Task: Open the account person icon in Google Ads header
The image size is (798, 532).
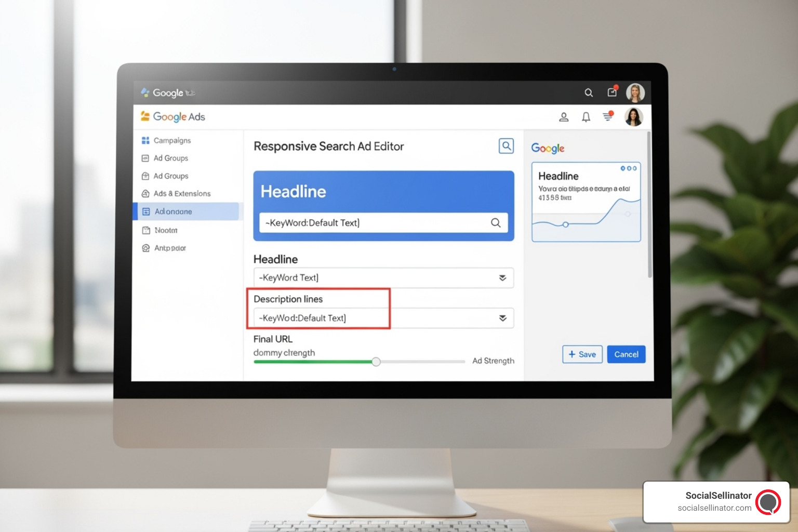Action: pos(564,117)
